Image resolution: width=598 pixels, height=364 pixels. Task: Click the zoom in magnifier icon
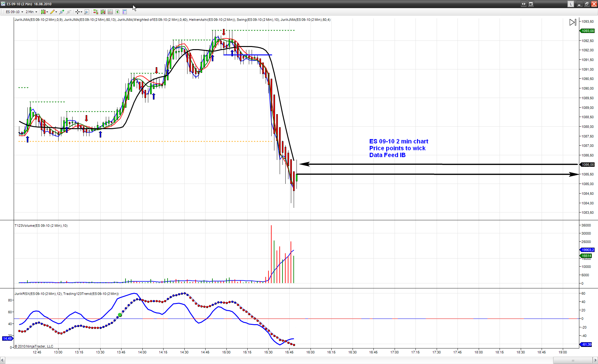point(62,12)
